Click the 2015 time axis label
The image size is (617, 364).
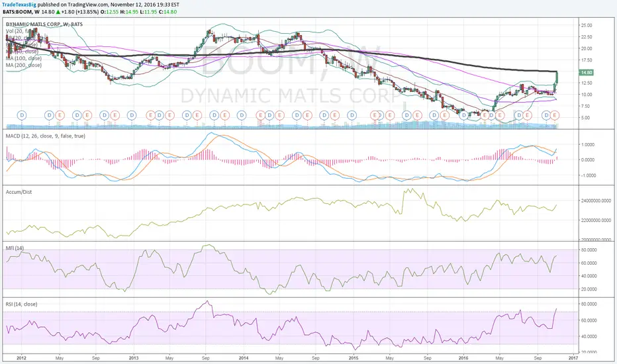pos(354,358)
